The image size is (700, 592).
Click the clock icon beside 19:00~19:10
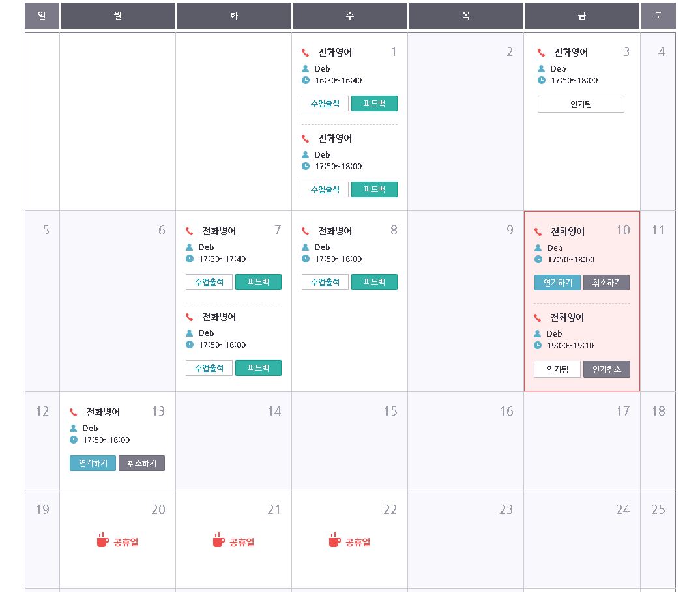click(538, 345)
